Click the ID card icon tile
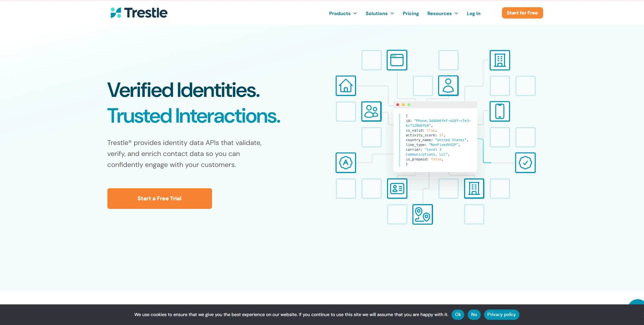The image size is (644, 325). [397, 189]
